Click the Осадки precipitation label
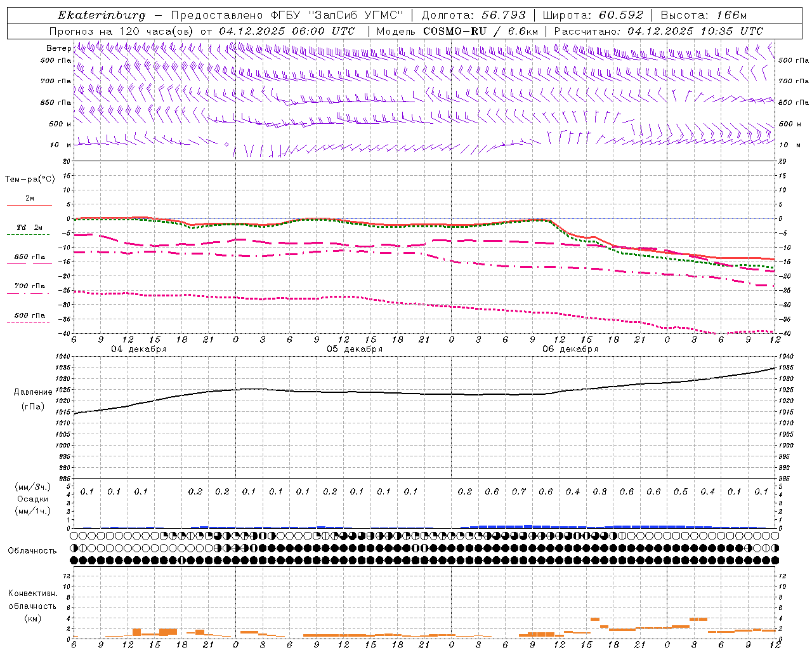The width and height of the screenshot is (812, 650). point(33,499)
